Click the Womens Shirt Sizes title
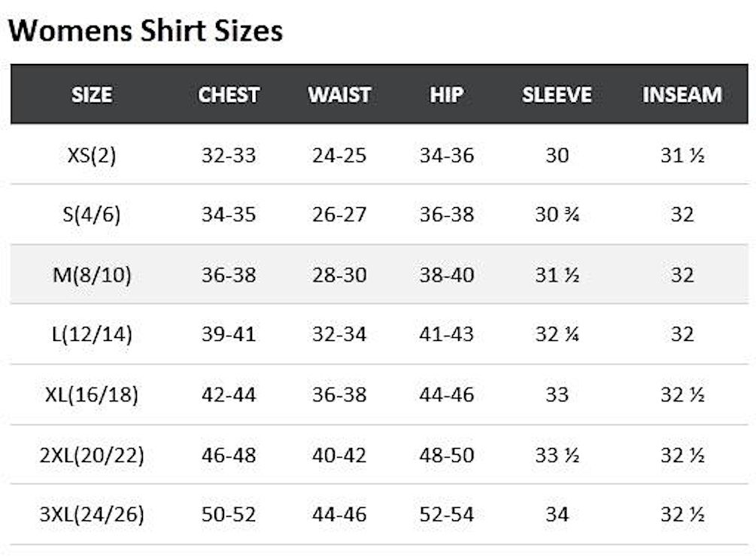Viewport: 756px width, 557px height. click(146, 30)
